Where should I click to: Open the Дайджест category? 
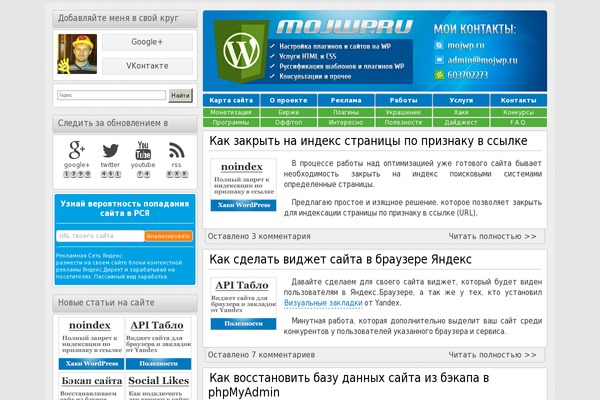[x=461, y=122]
